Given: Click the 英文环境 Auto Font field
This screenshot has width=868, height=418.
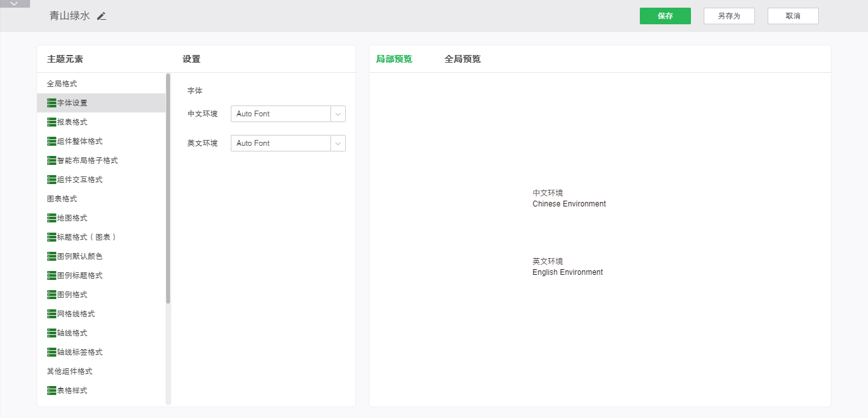Looking at the screenshot, I should [x=280, y=143].
